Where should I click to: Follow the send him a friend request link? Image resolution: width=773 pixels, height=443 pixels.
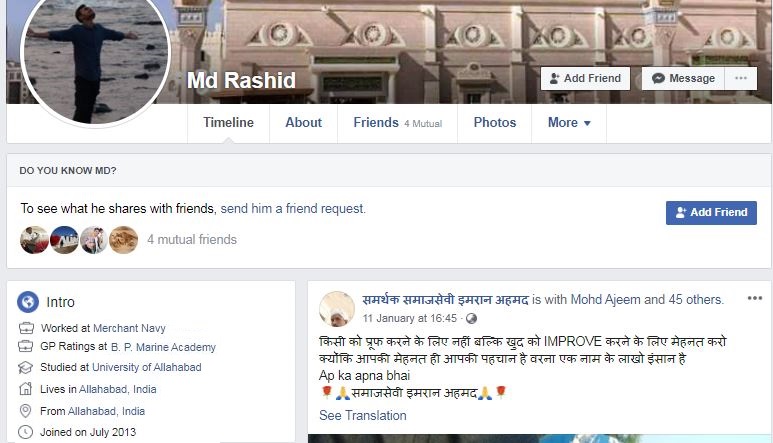(x=292, y=208)
